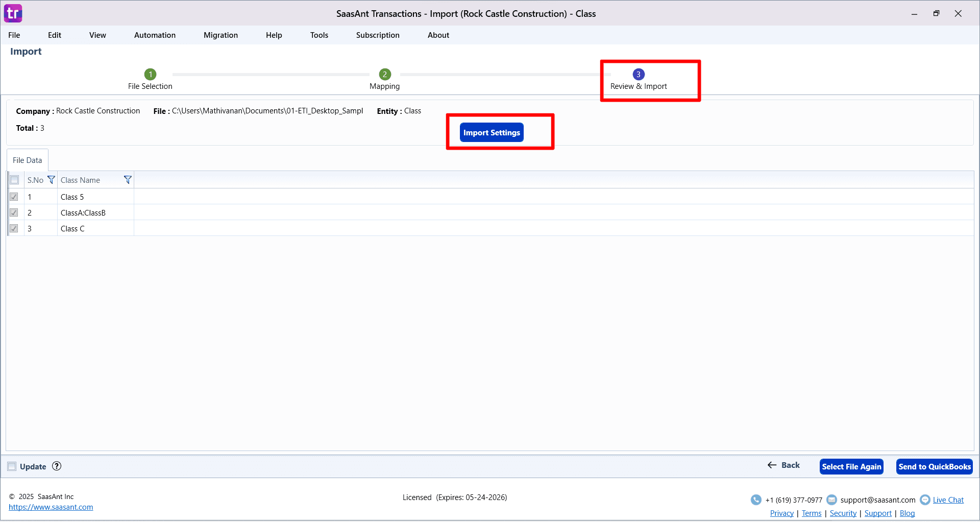Open the Live Chat link
The width and height of the screenshot is (980, 522).
point(948,500)
